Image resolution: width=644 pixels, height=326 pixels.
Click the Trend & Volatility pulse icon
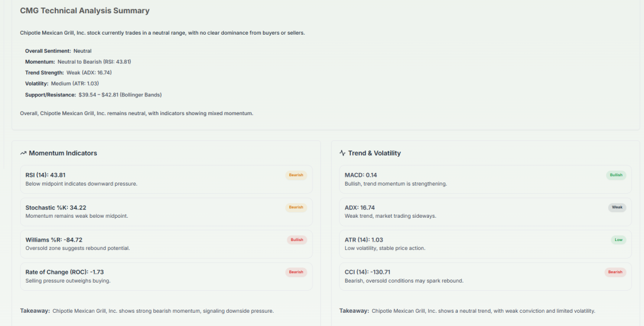[342, 153]
